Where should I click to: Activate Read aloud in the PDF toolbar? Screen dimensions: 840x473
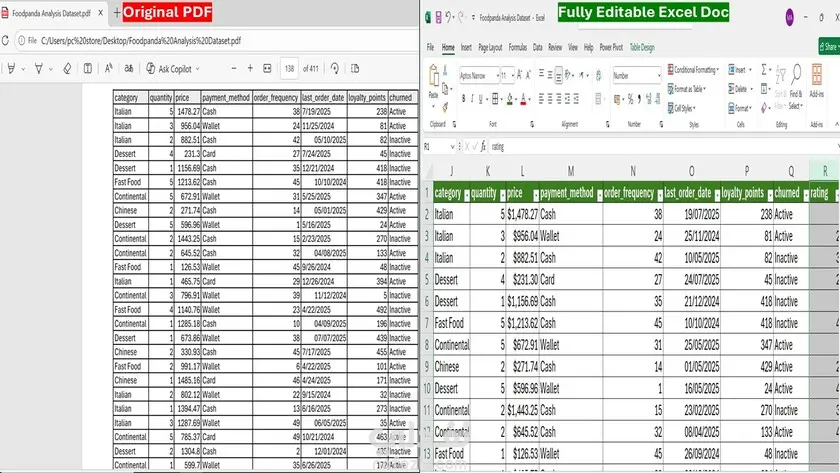tap(109, 68)
